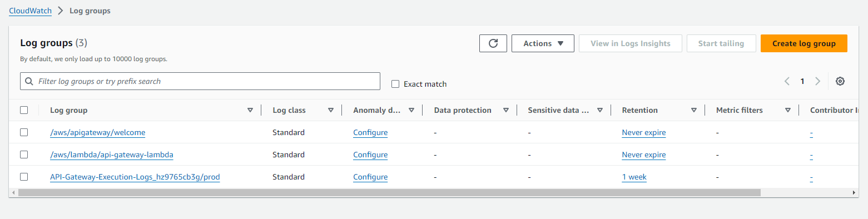Edit Never expire retention for /aws/apigateway/welcome
This screenshot has height=219, width=868.
644,132
